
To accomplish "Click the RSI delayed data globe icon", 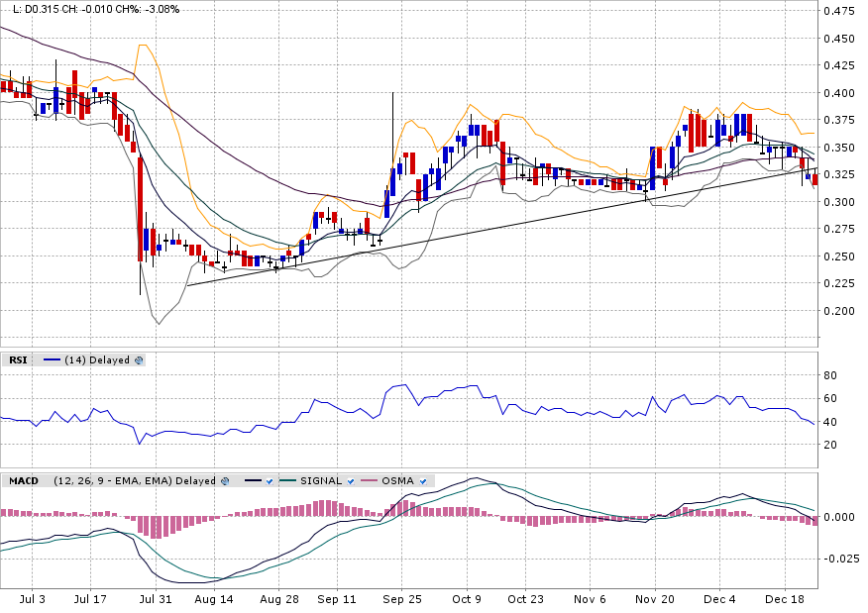I will pos(139,360).
